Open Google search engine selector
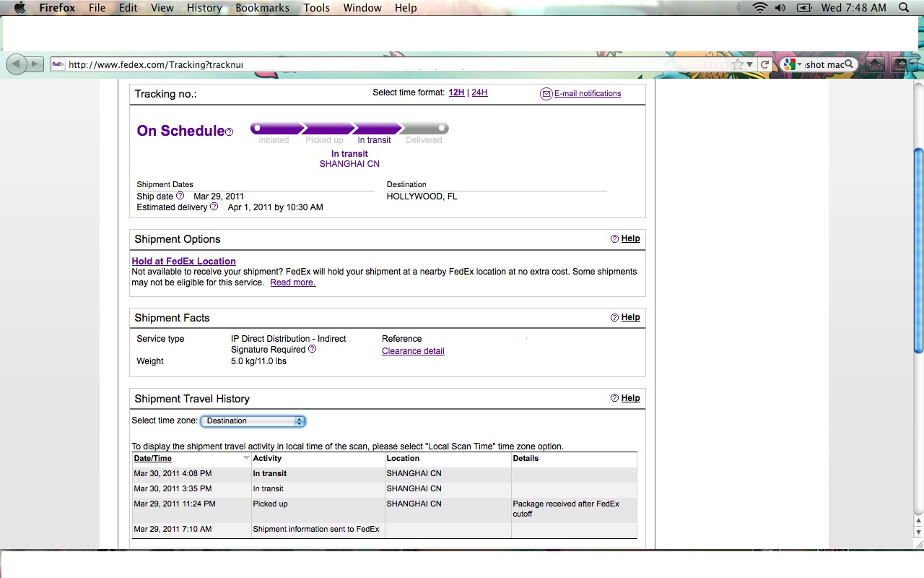924x578 pixels. pyautogui.click(x=791, y=64)
